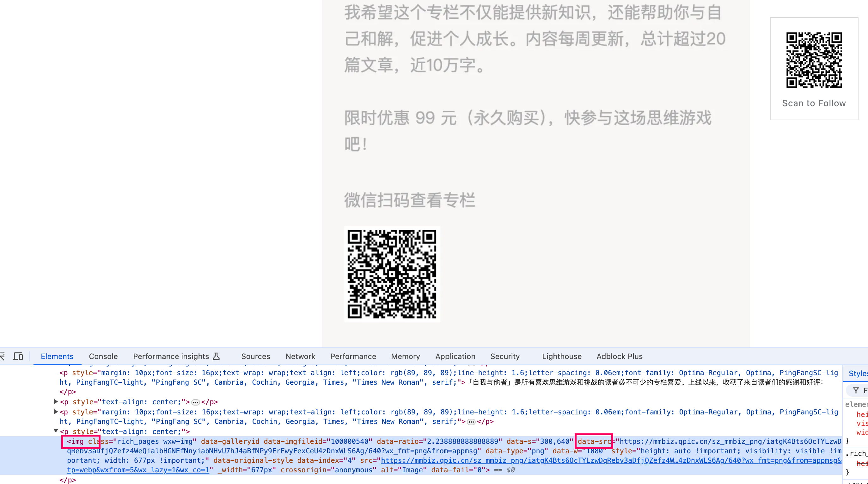Click the inspect element picker icon
This screenshot has width=868, height=484.
pos(2,356)
